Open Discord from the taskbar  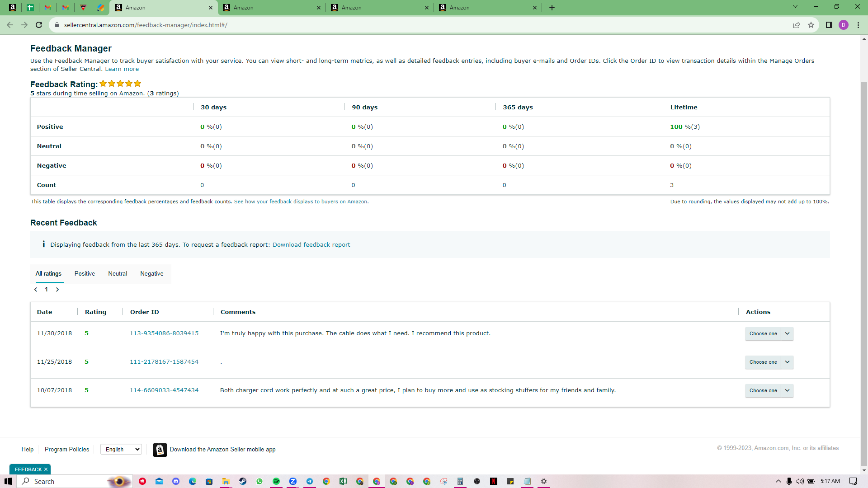pos(176,482)
